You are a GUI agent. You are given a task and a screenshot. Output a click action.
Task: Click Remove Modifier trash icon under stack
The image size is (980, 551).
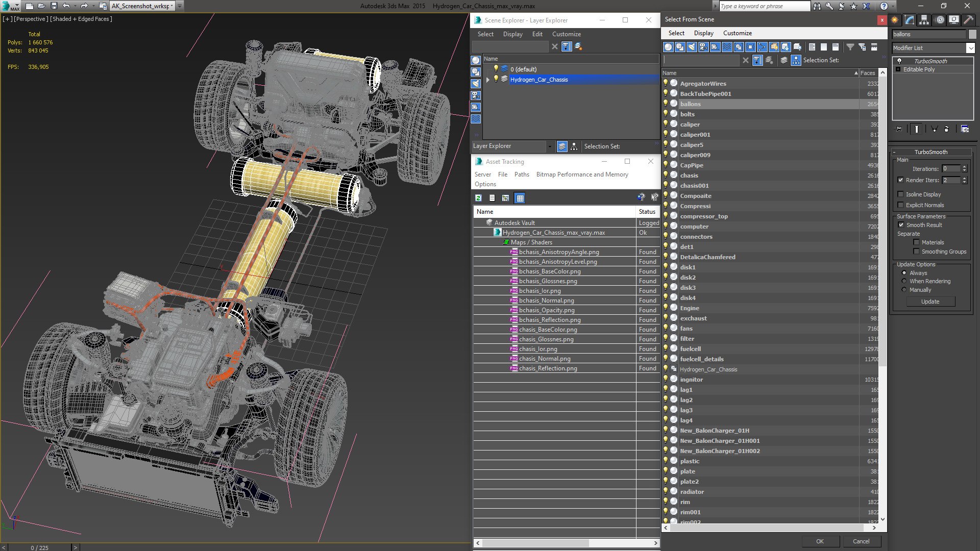(947, 129)
